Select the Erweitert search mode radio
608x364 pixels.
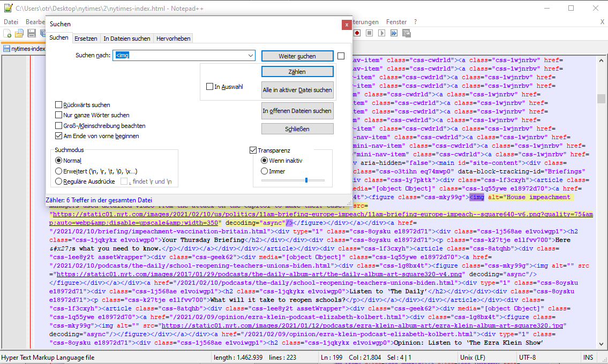click(x=58, y=171)
